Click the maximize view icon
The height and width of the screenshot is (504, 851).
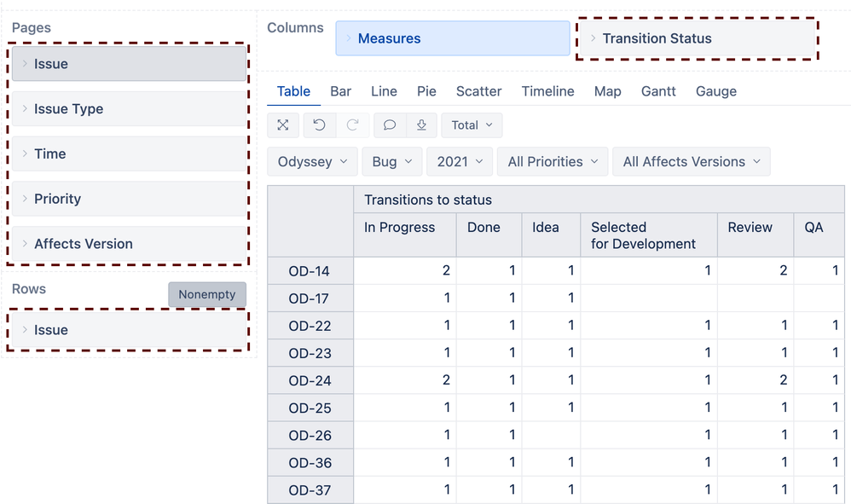click(282, 125)
